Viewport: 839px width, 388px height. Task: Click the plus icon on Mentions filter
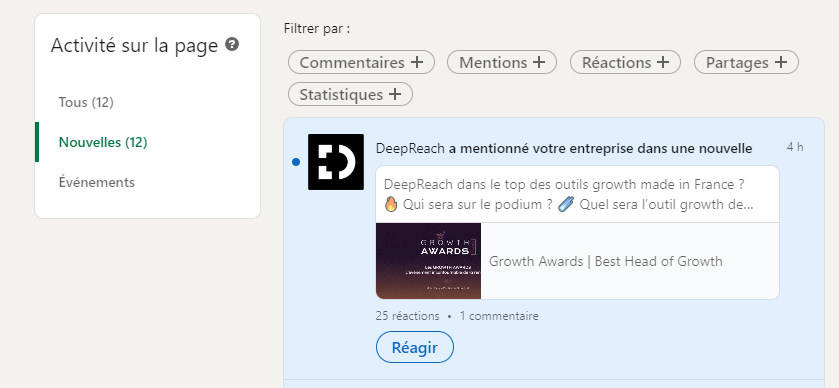tap(539, 62)
